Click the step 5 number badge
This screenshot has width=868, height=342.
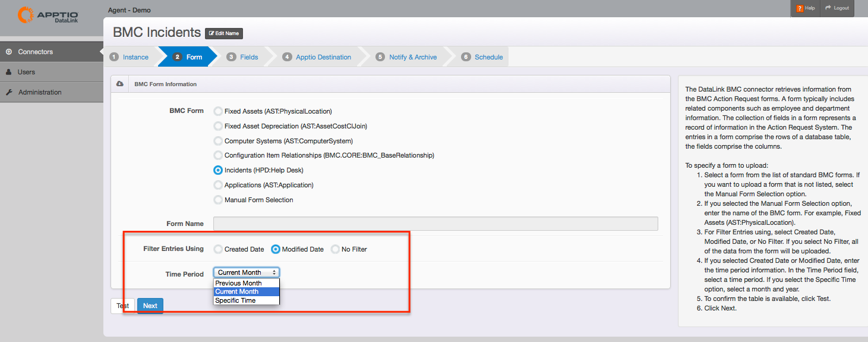pyautogui.click(x=380, y=57)
